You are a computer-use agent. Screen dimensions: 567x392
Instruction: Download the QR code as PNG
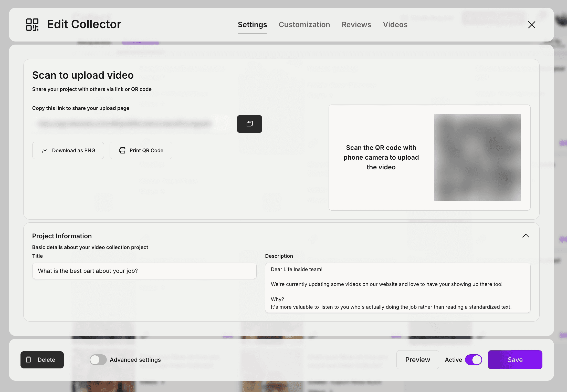[68, 150]
